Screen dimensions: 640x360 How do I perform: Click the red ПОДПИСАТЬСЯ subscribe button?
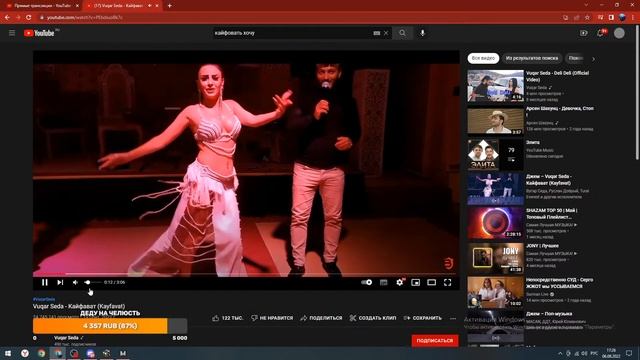click(435, 340)
